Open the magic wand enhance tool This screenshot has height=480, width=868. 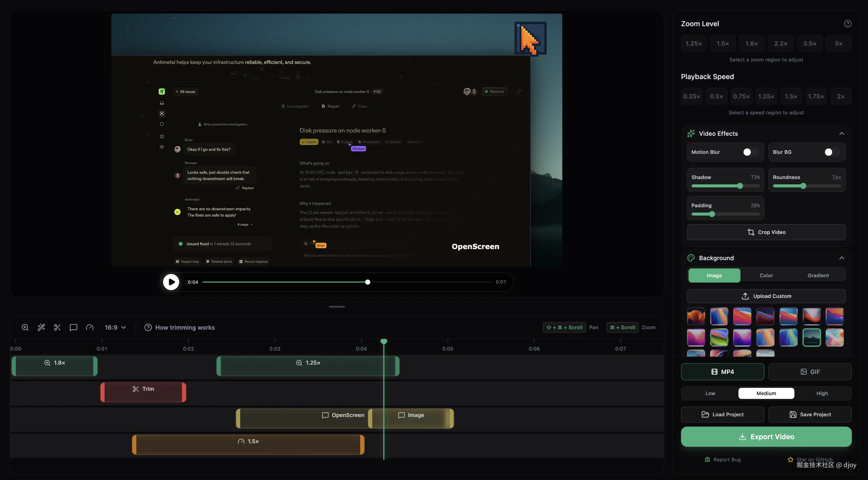coord(41,327)
